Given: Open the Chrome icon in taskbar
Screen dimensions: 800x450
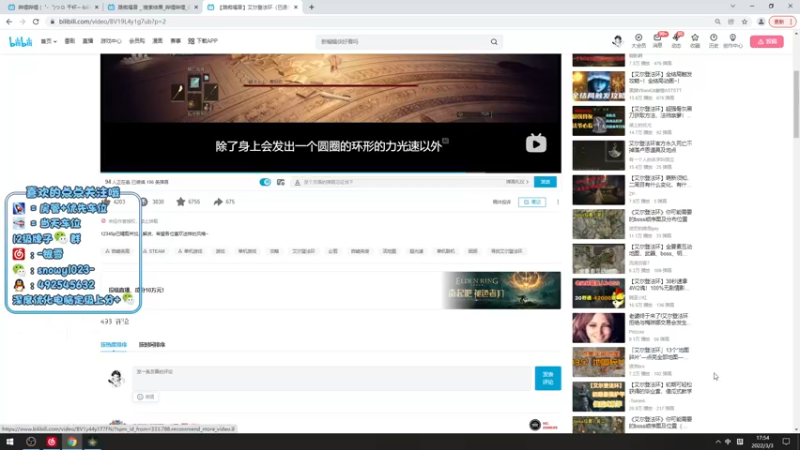Looking at the screenshot, I should click(72, 442).
